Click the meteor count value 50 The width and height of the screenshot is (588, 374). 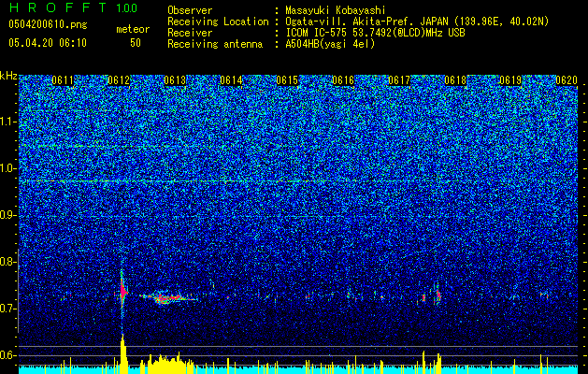(x=136, y=43)
